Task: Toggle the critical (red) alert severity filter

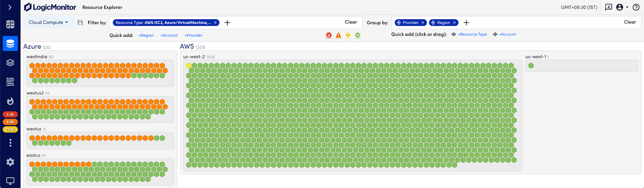Action: click(x=329, y=35)
